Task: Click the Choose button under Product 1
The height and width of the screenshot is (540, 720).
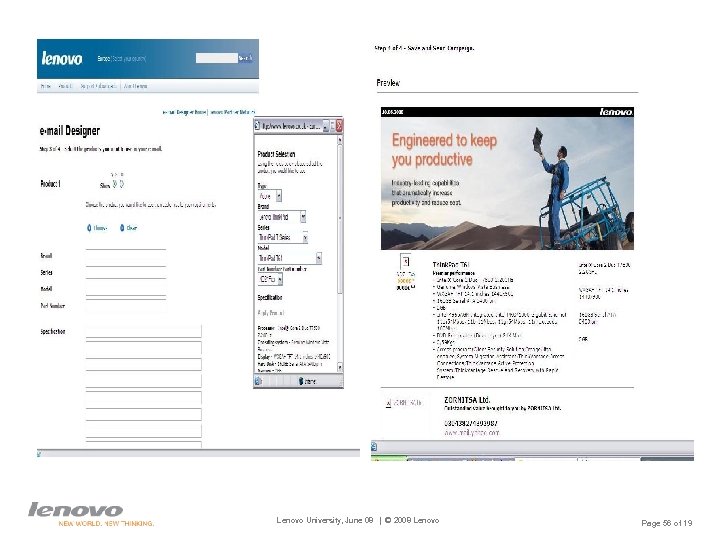Action: coord(97,228)
